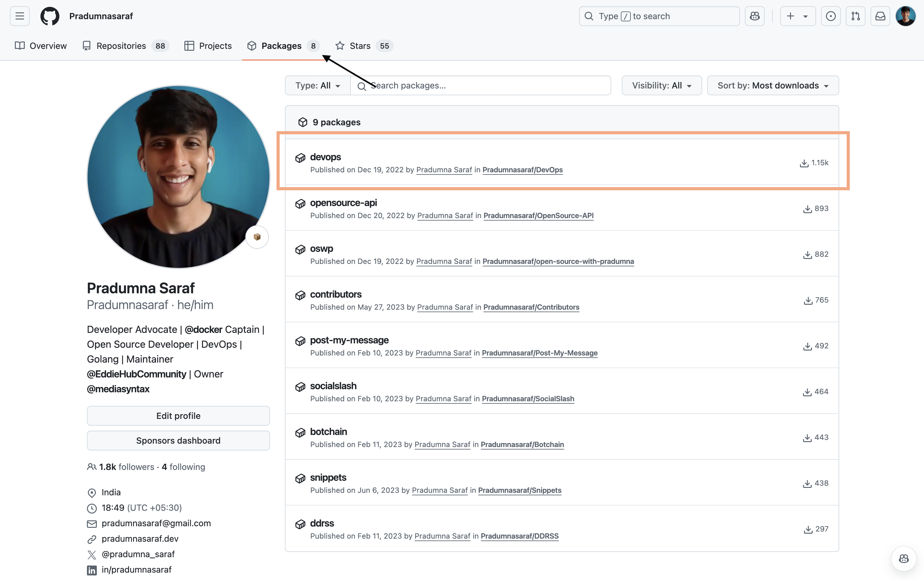Open the Sponsors dashboard

(x=178, y=440)
